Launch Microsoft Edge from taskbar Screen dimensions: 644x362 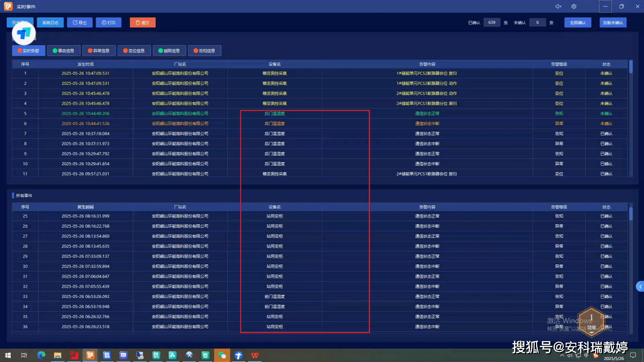tap(41, 355)
